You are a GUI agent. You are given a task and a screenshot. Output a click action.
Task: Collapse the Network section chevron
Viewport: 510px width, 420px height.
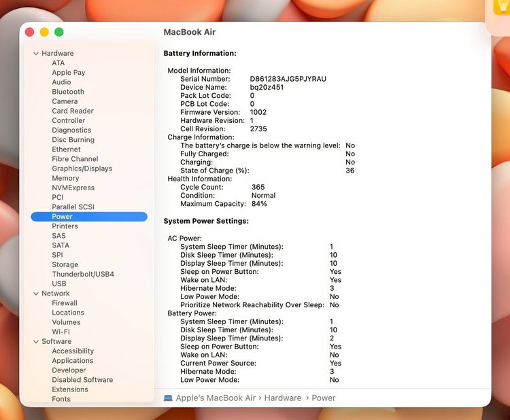(36, 294)
